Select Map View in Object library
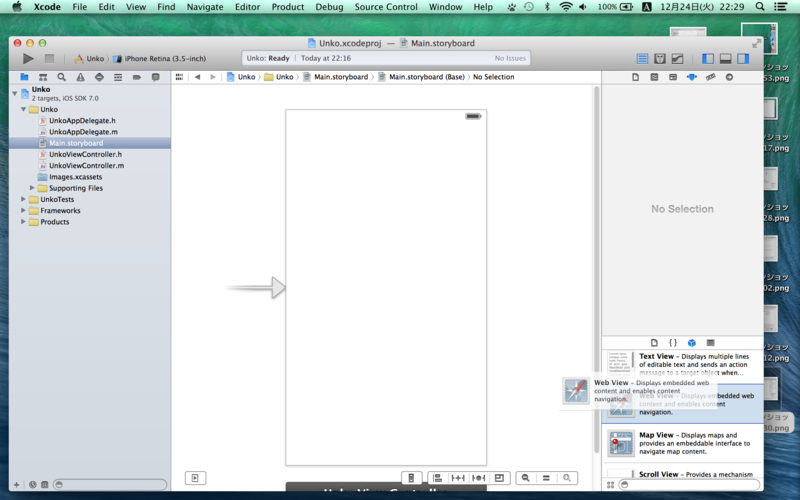800x500 pixels. (683, 443)
